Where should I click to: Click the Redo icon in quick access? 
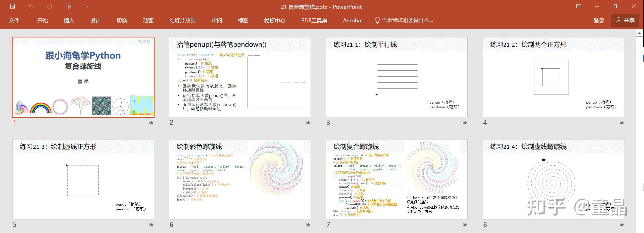pos(50,6)
